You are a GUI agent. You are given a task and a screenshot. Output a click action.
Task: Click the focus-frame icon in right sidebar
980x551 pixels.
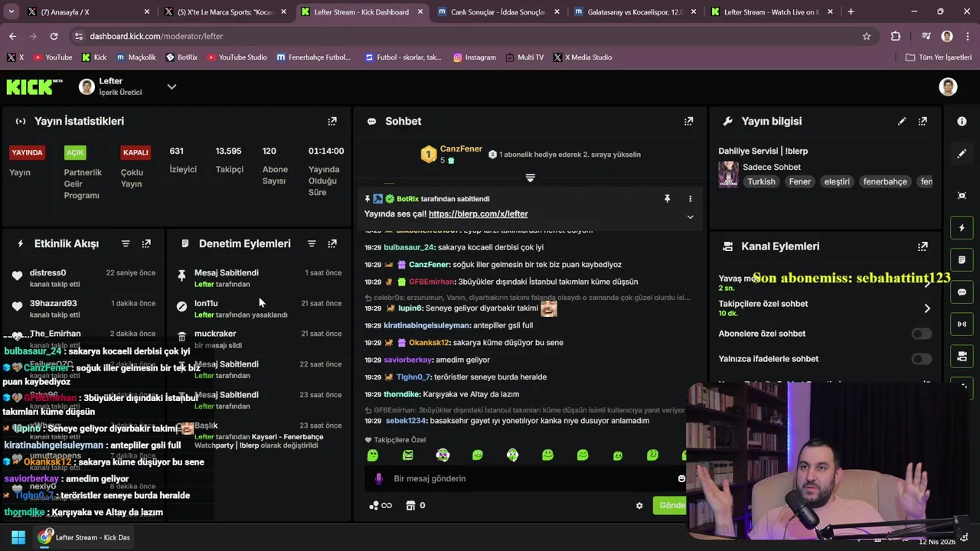pos(962,196)
